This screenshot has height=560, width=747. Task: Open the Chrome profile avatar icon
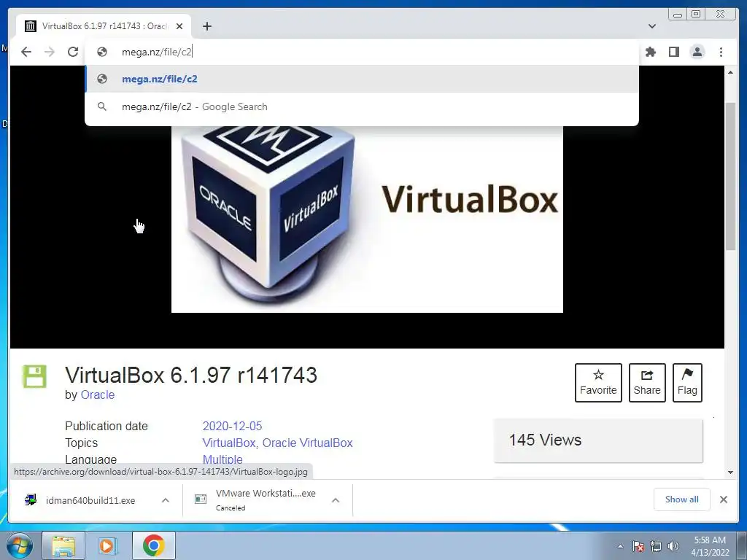tap(697, 52)
